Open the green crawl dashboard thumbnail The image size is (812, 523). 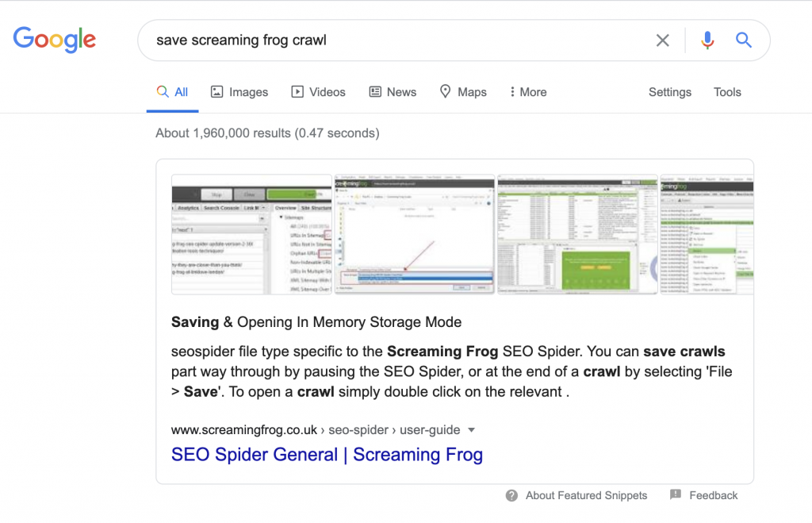tap(577, 235)
